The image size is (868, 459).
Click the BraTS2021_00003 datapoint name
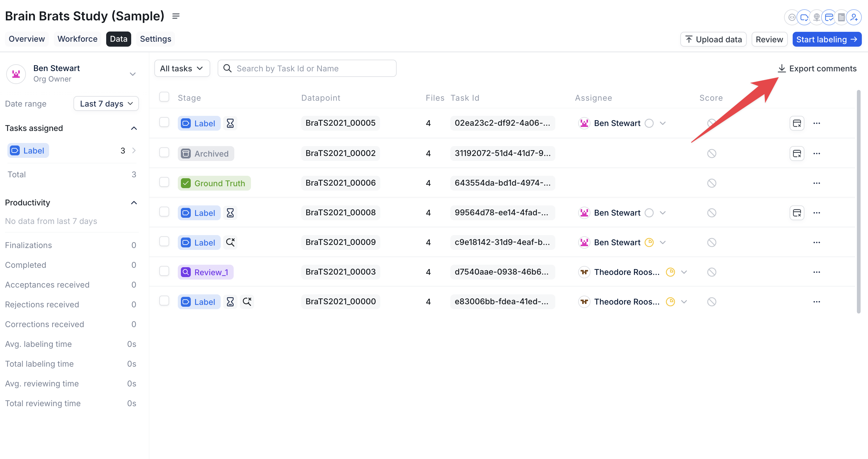tap(341, 272)
